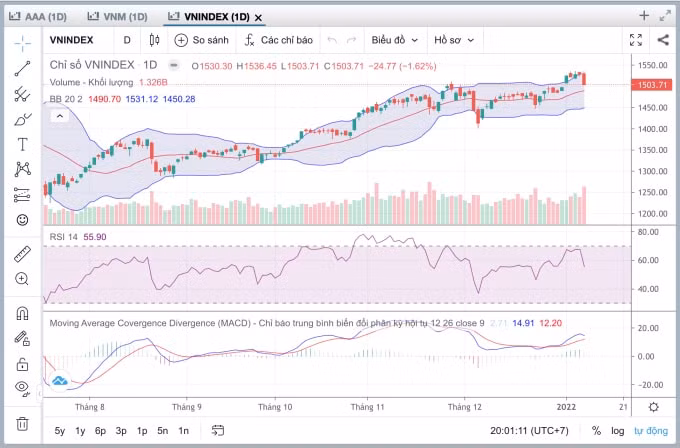Viewport: 680px width, 448px height.
Task: Set time range to 1p
Action: (142, 431)
